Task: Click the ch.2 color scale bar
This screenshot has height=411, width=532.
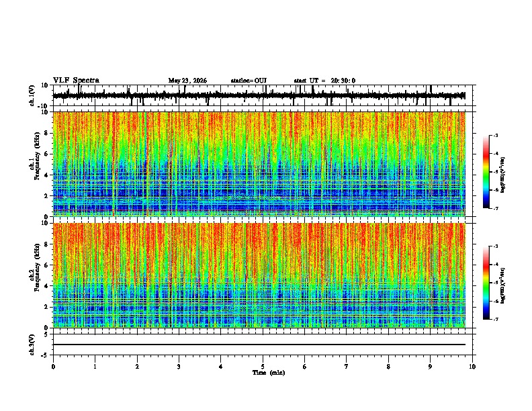Action: [486, 283]
